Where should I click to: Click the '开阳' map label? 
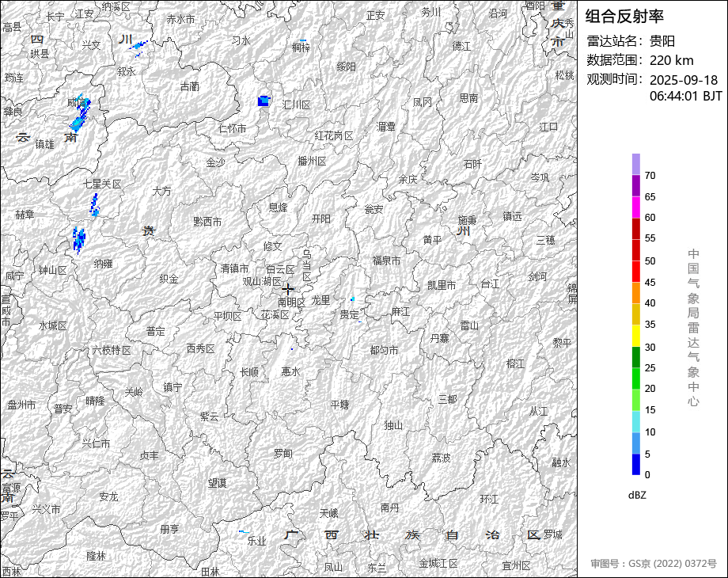click(320, 219)
